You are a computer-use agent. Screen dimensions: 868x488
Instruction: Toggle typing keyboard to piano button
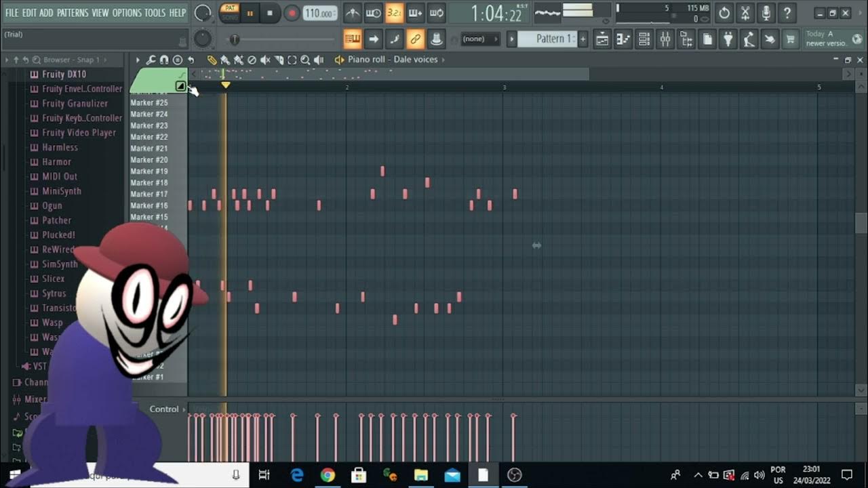[353, 39]
